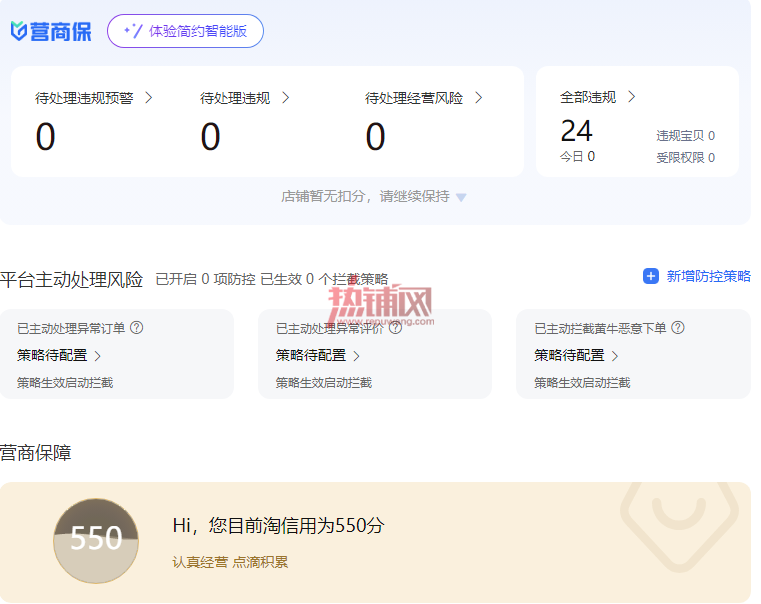
Task: Open the 待处理违规 chevron arrow
Action: pyautogui.click(x=286, y=98)
